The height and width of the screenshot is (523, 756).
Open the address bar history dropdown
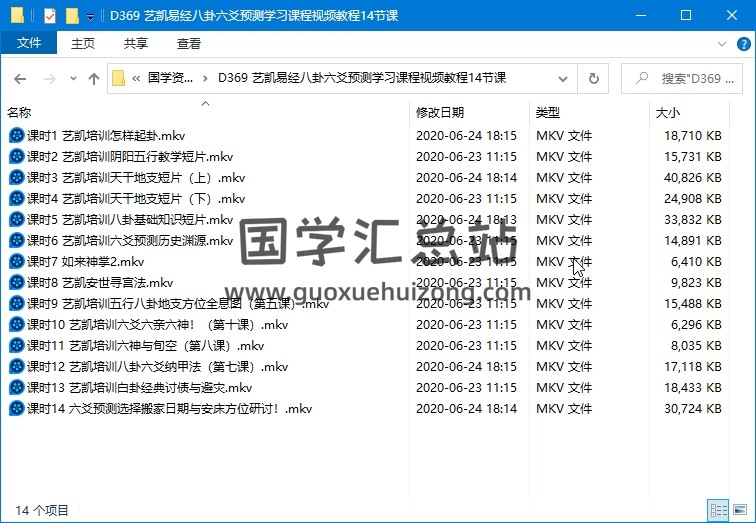pyautogui.click(x=566, y=79)
